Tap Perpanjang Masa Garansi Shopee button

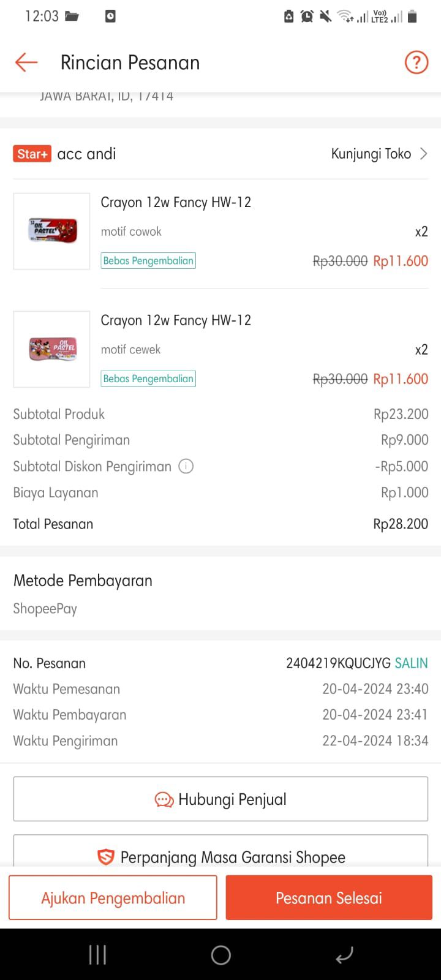221,856
